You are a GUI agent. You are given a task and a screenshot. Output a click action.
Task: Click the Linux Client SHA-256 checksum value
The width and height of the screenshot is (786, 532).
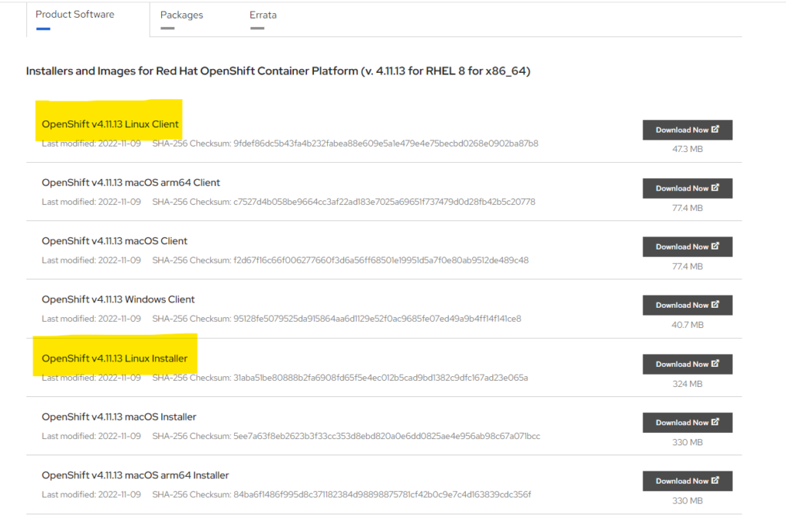tap(385, 144)
